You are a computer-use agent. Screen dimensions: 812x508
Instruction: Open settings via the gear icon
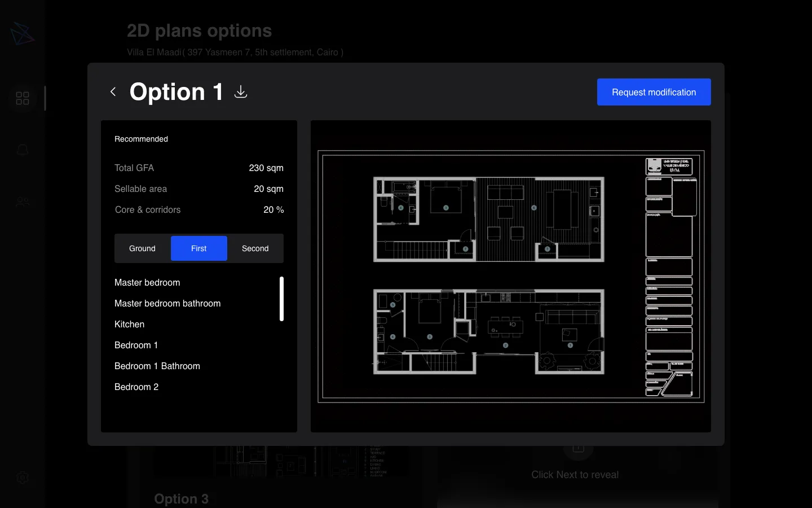click(22, 478)
